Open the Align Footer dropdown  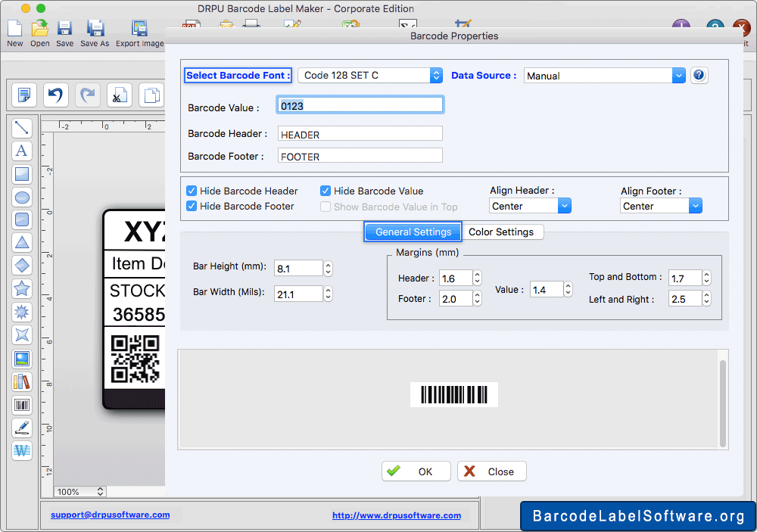tap(660, 206)
